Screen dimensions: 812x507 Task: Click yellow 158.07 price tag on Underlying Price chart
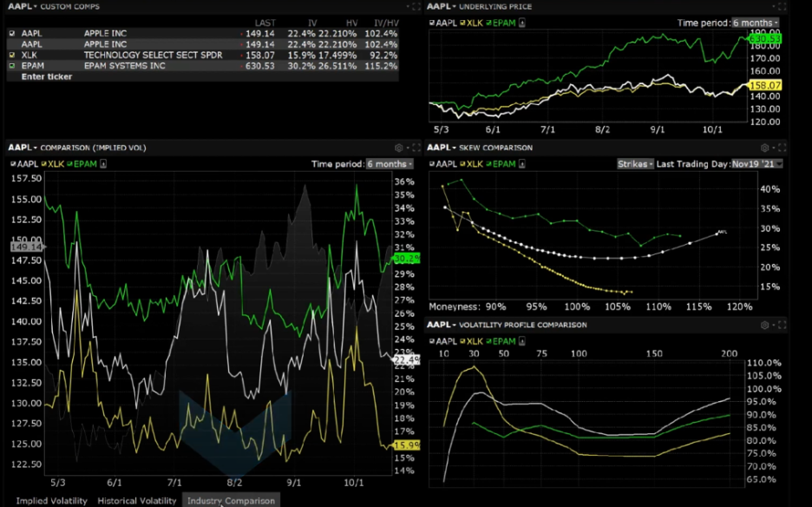click(765, 85)
